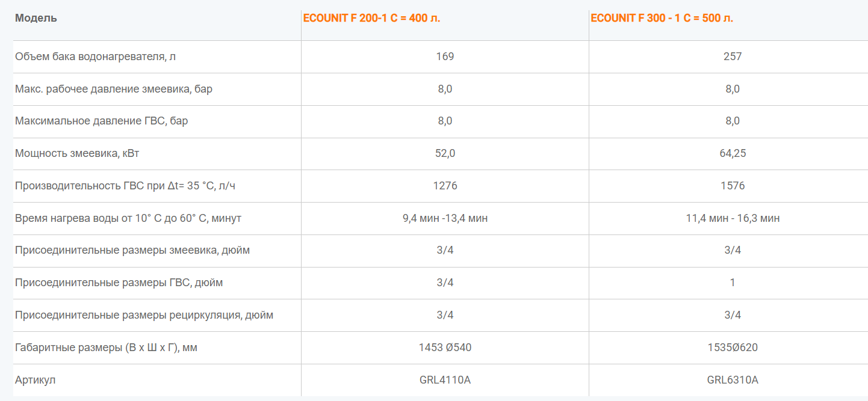Click the 1276 productivity value
This screenshot has width=868, height=401.
click(445, 186)
